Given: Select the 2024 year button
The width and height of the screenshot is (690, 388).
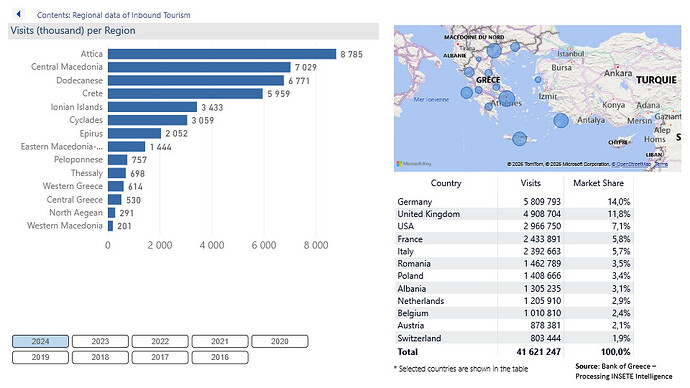Looking at the screenshot, I should tap(40, 341).
